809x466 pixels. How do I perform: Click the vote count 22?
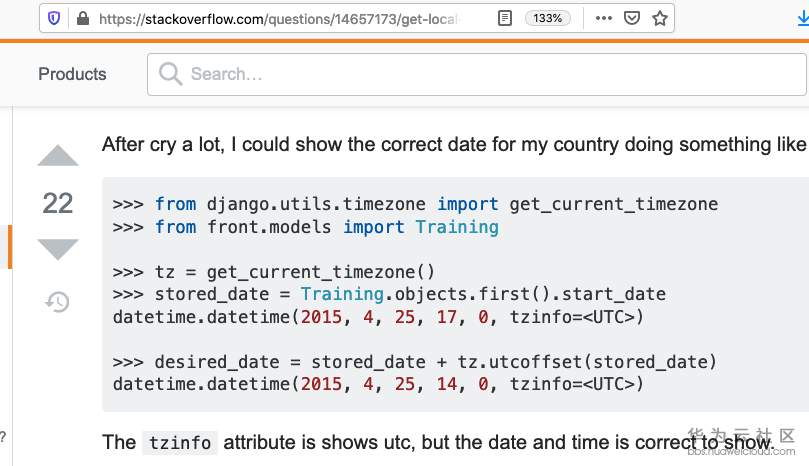coord(58,204)
